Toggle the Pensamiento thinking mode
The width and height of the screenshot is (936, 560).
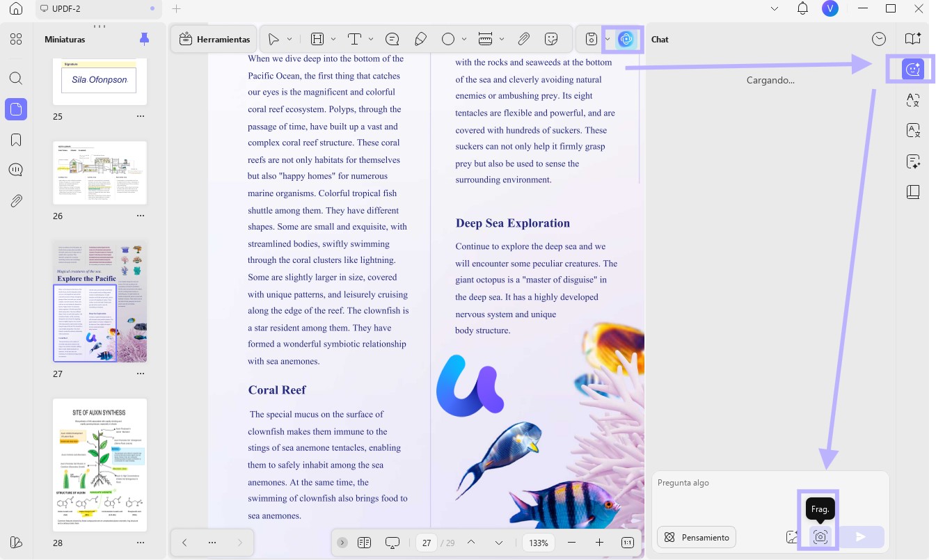[697, 537]
